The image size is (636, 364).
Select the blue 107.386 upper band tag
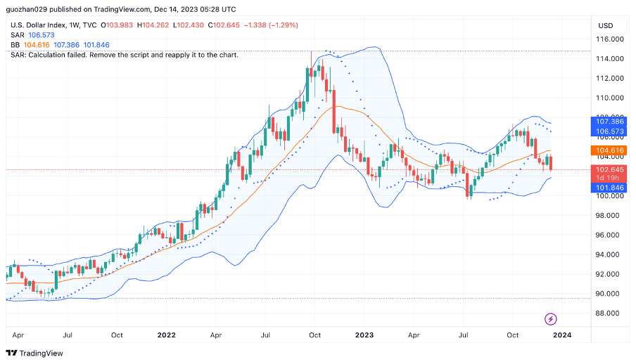609,122
